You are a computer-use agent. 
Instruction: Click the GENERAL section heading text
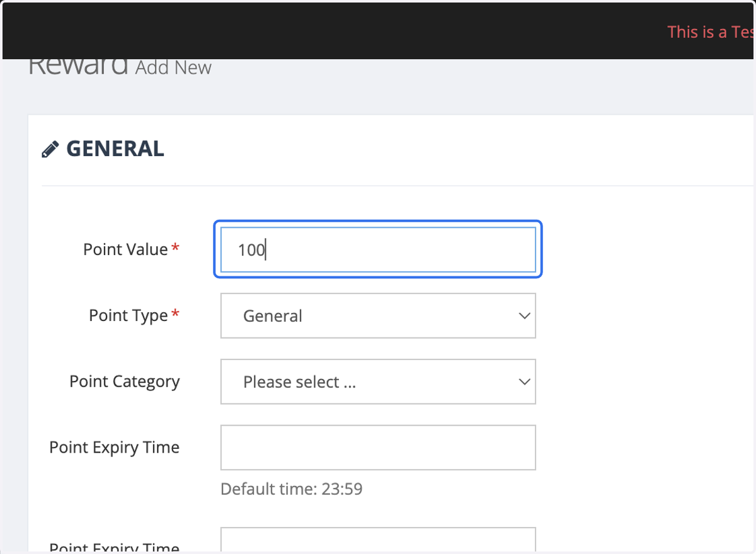tap(115, 149)
